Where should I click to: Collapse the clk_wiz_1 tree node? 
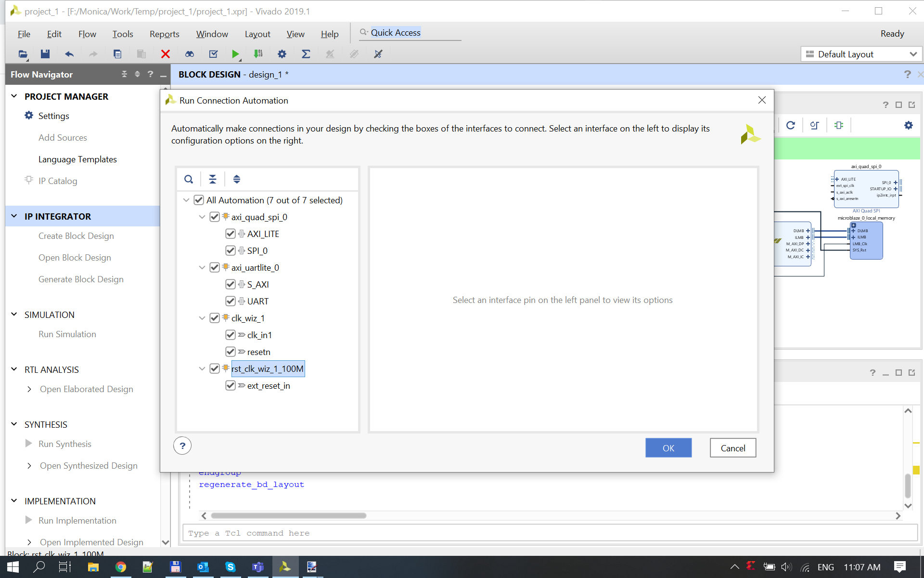(202, 318)
